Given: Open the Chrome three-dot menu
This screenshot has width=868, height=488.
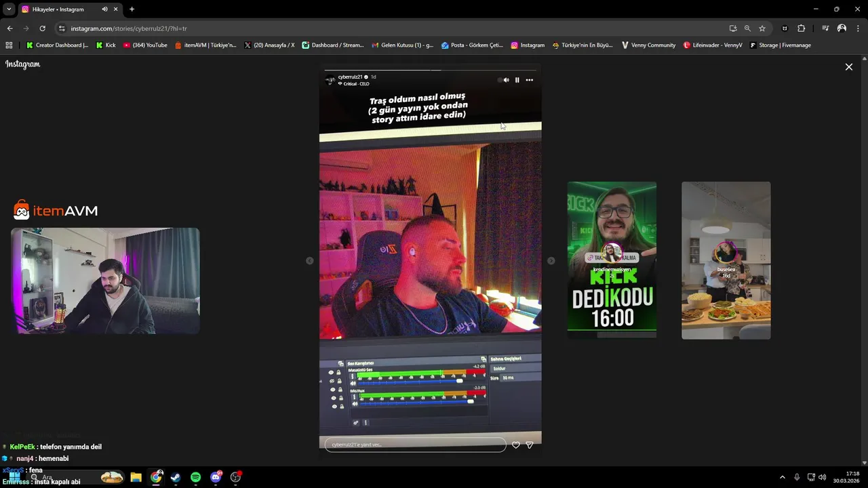Looking at the screenshot, I should tap(859, 28).
